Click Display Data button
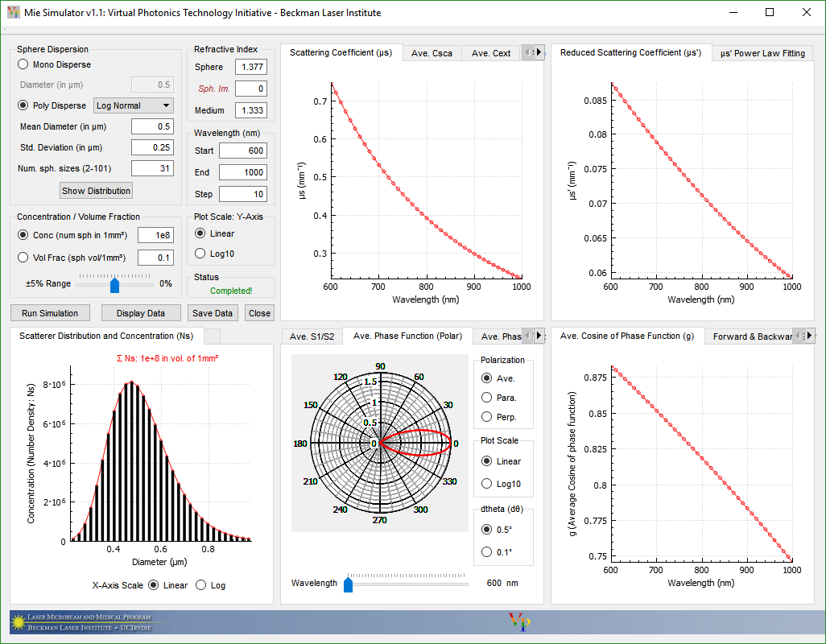The image size is (826, 644). (x=141, y=313)
